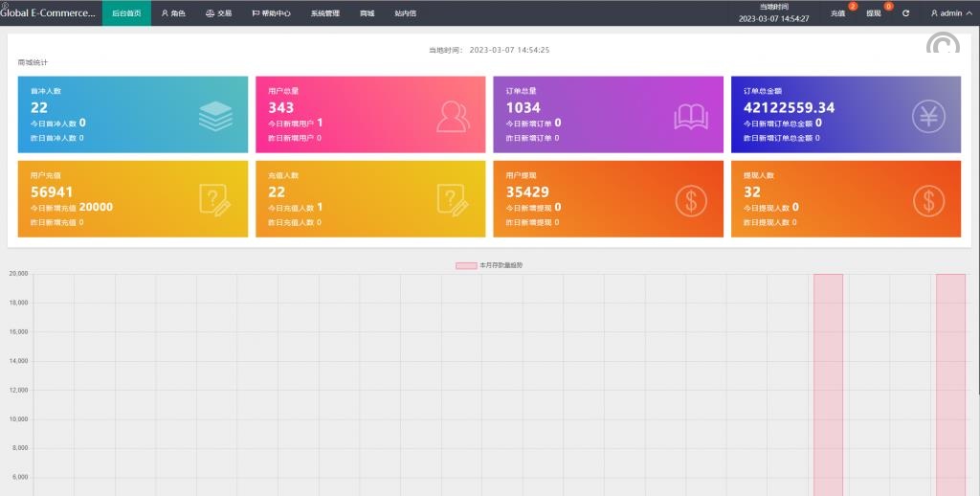The width and height of the screenshot is (980, 496).
Task: Click the 昨日首冲人数 0 line
Action: pos(56,138)
